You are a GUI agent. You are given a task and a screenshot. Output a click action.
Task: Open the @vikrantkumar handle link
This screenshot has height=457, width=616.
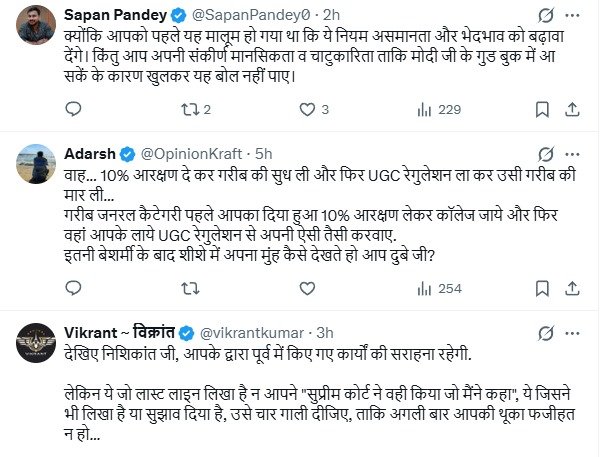(x=255, y=332)
